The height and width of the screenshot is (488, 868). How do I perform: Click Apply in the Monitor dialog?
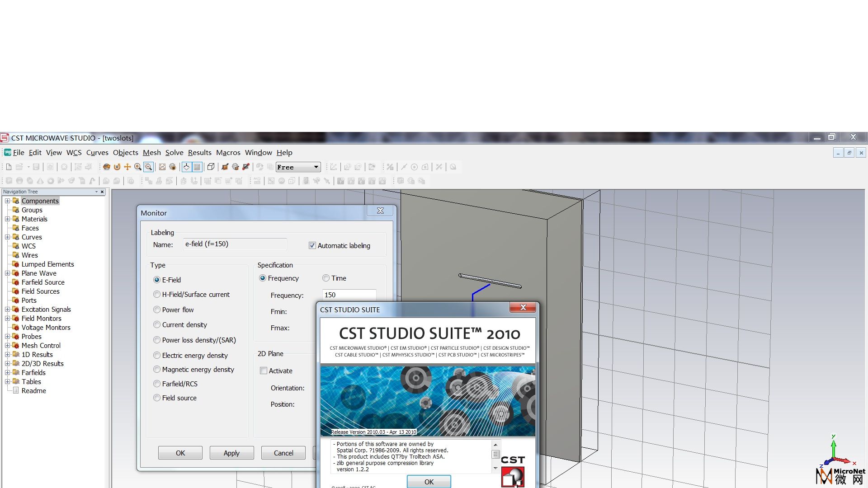(x=231, y=453)
